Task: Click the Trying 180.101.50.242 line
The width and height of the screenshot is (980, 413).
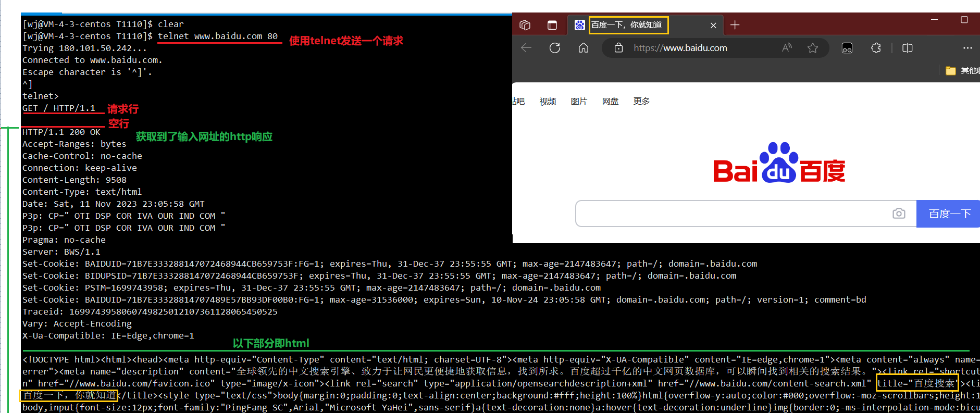Action: [x=85, y=48]
